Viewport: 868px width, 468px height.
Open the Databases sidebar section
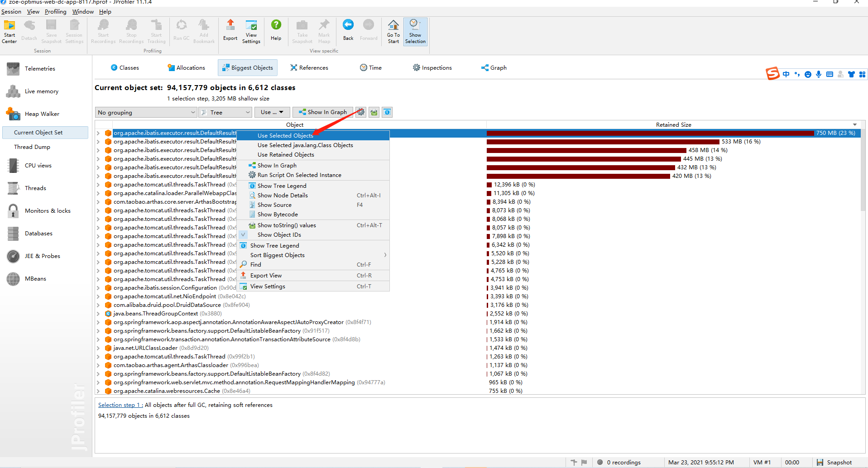click(38, 233)
